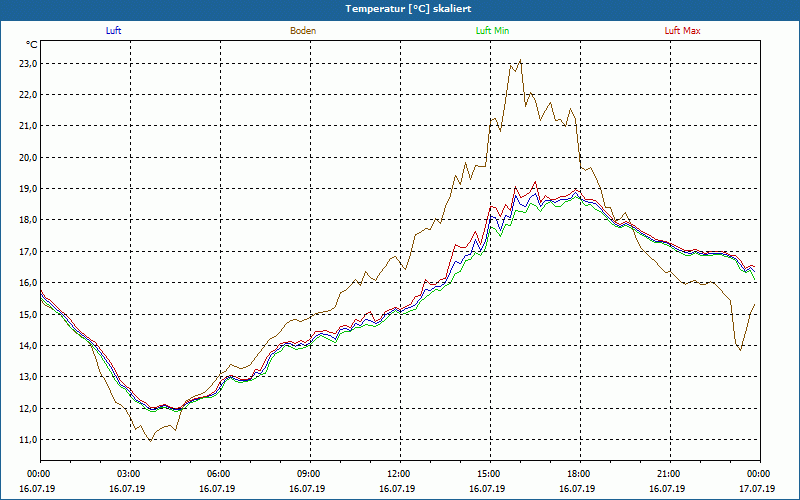Viewport: 800px width, 500px height.
Task: Click the 18:00 time axis label
Action: 580,474
